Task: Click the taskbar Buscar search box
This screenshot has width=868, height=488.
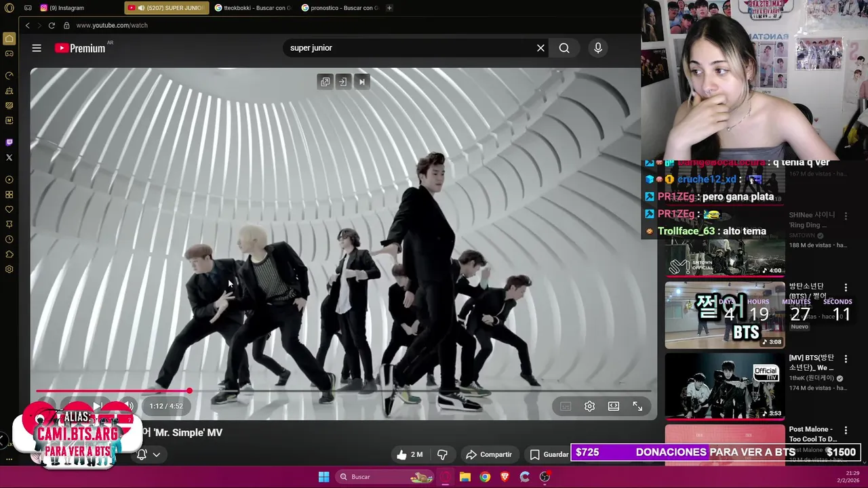Action: click(x=385, y=476)
